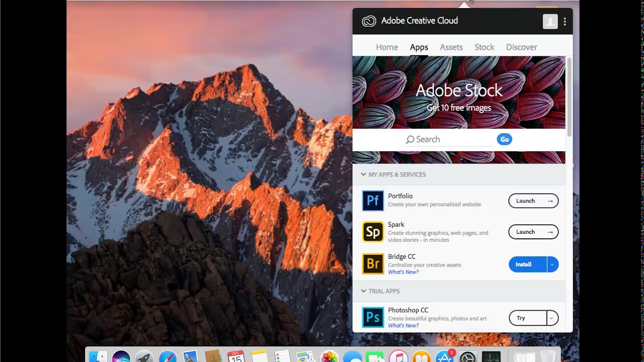This screenshot has height=362, width=644.
Task: Open Photoshop CC What's New link
Action: click(403, 325)
